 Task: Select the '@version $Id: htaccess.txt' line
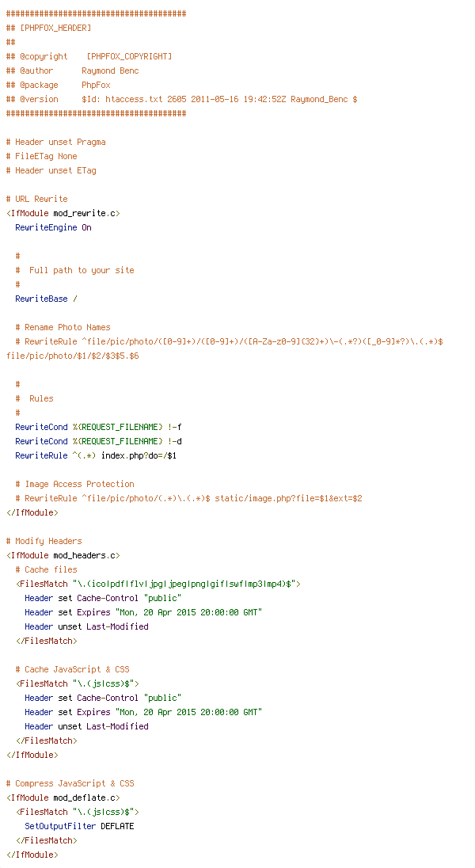(181, 99)
